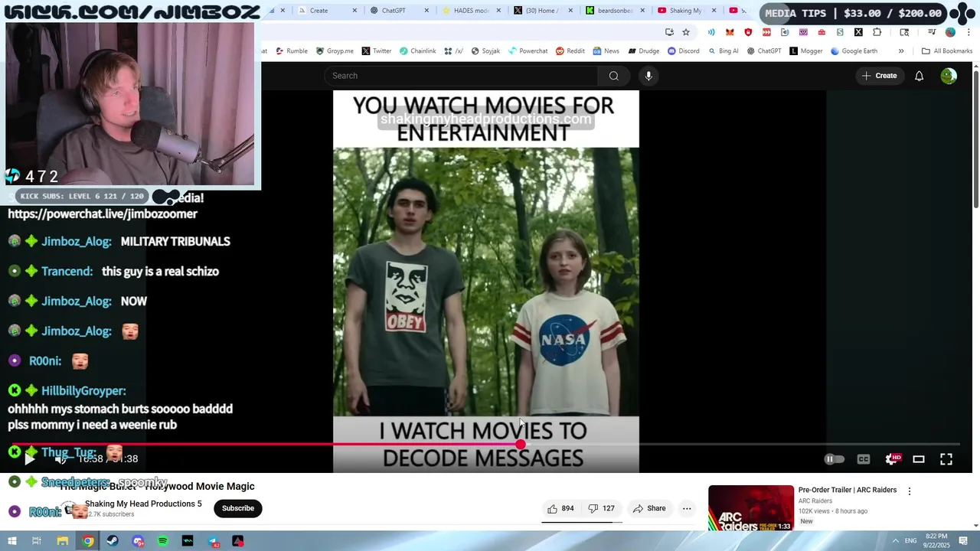Click the red video progress scrubber
The height and width of the screenshot is (551, 980).
[521, 445]
